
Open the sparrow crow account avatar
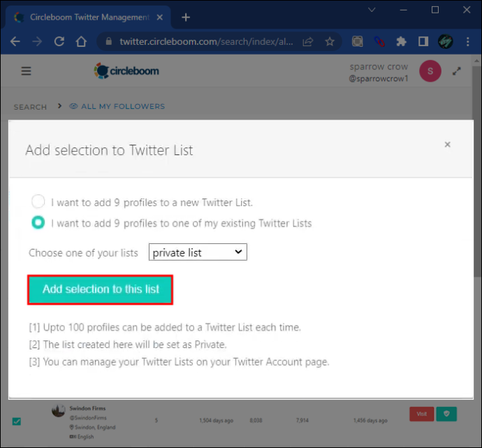(430, 71)
